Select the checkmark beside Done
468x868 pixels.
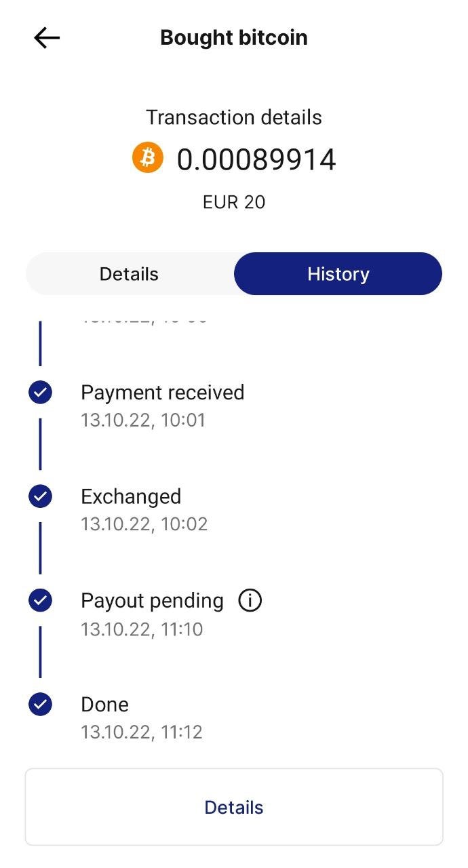(40, 704)
